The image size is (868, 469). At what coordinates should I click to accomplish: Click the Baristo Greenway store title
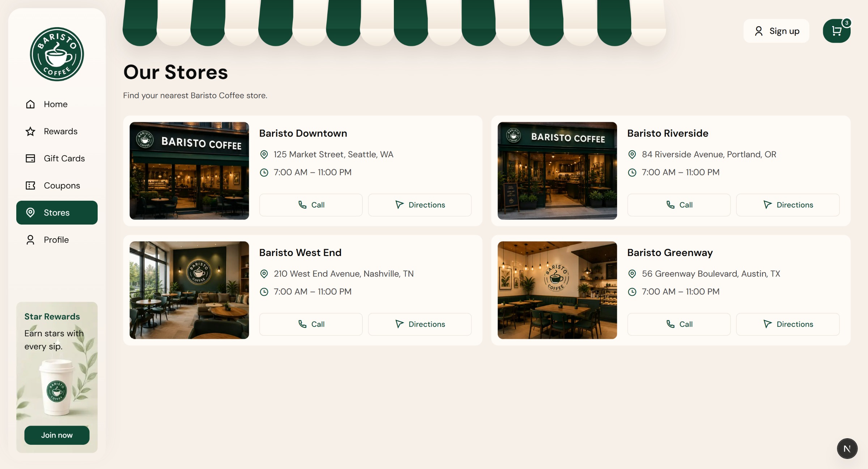coord(670,253)
